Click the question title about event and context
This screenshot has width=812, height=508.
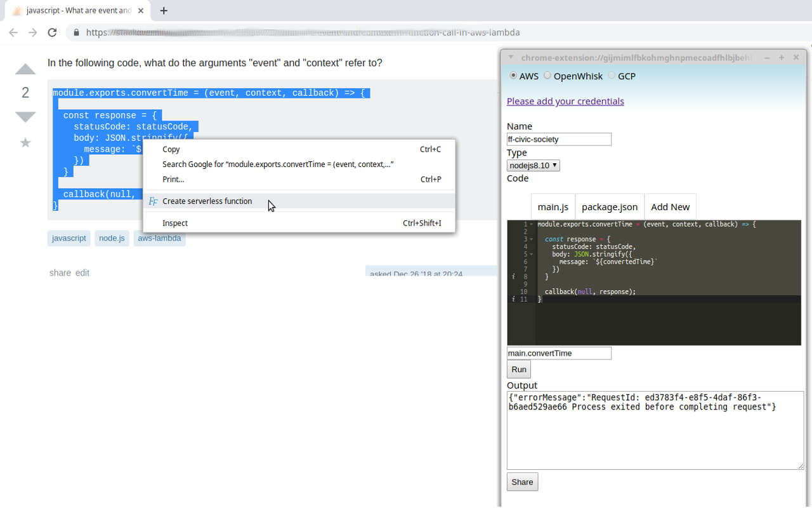(215, 63)
